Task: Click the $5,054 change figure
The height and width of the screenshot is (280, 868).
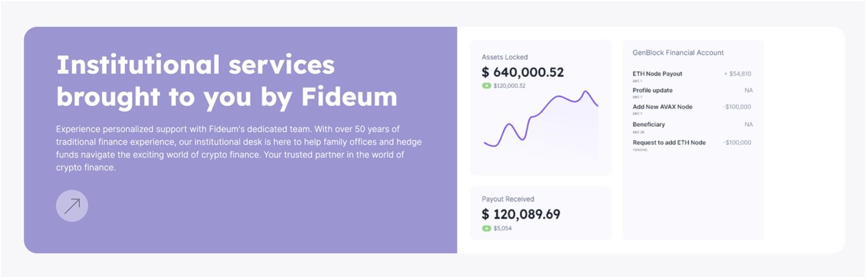Action: pos(503,229)
